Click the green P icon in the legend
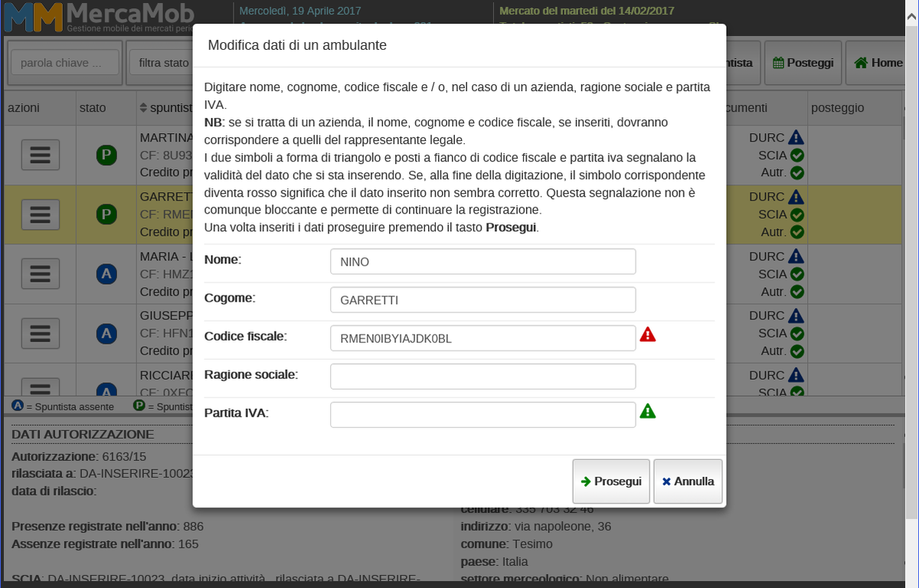The height and width of the screenshot is (588, 919). pos(139,406)
